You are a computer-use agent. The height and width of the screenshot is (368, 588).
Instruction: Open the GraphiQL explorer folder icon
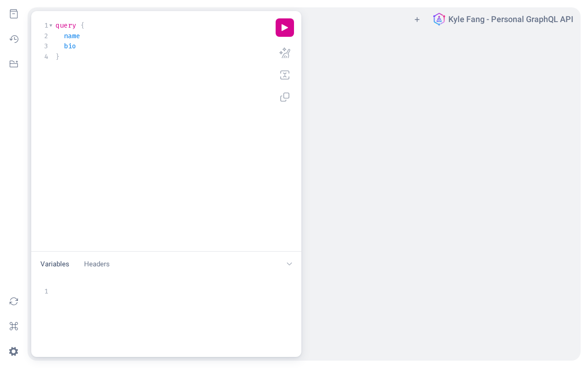coord(14,63)
